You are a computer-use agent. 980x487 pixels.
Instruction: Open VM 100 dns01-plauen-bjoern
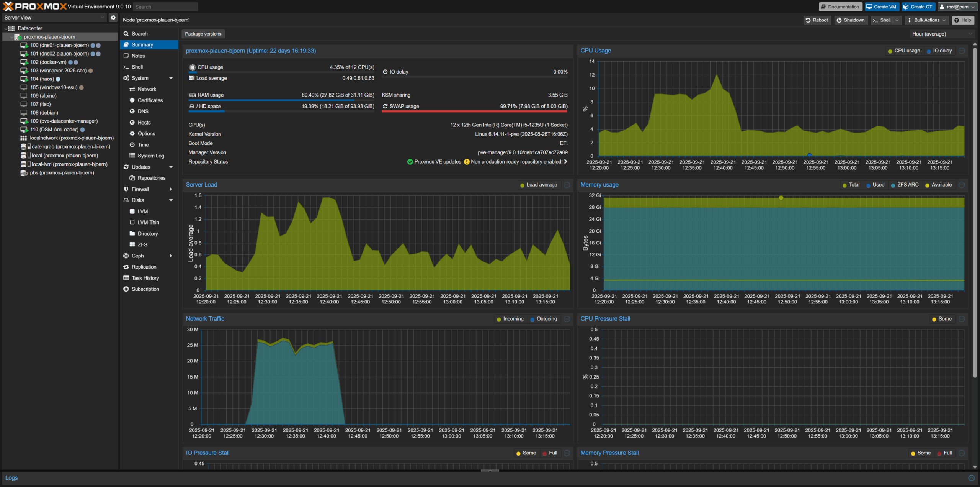click(x=59, y=45)
